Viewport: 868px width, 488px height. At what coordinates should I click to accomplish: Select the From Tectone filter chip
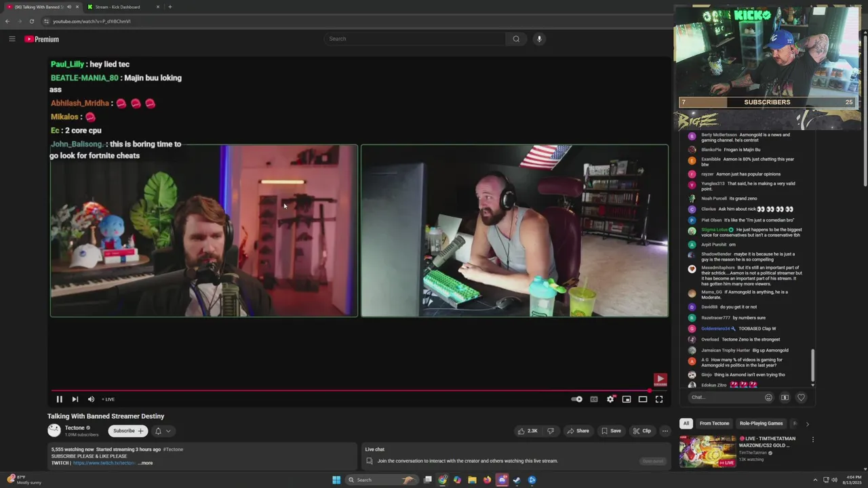(714, 424)
